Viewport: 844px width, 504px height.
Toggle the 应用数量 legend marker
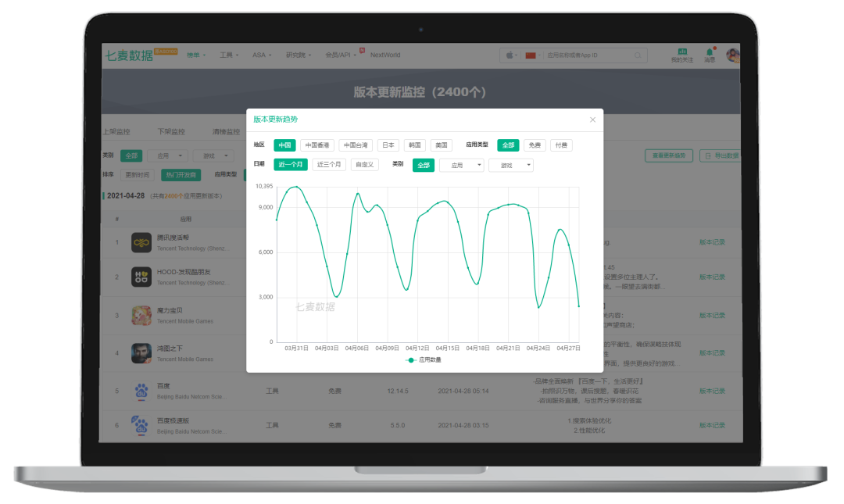(x=411, y=360)
